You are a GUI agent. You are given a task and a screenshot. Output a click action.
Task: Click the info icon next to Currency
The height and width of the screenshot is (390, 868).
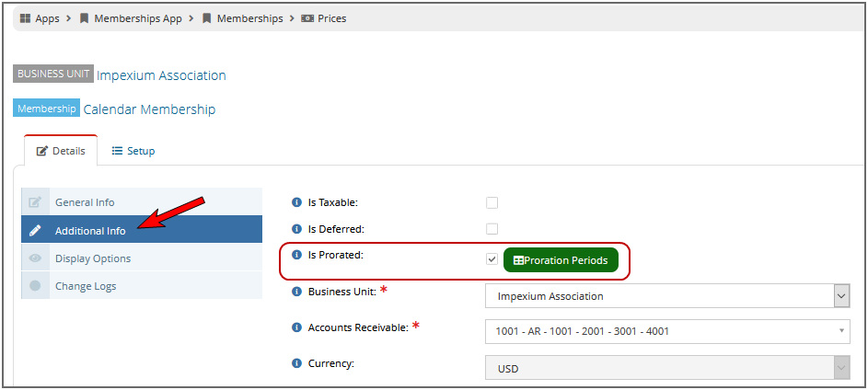click(296, 363)
